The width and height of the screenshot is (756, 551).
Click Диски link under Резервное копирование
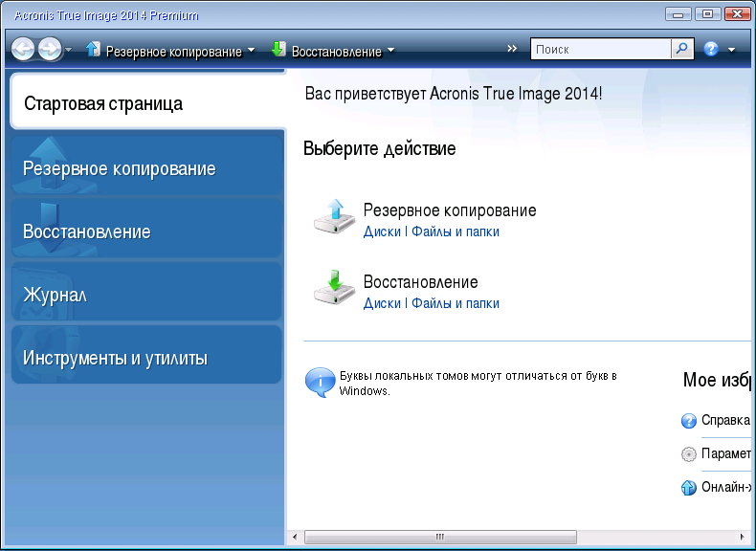(382, 231)
